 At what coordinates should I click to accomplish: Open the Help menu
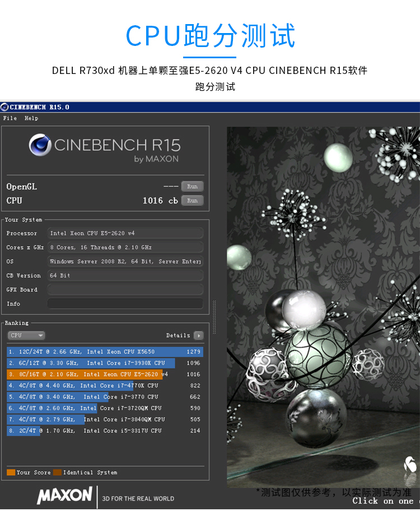click(x=31, y=118)
